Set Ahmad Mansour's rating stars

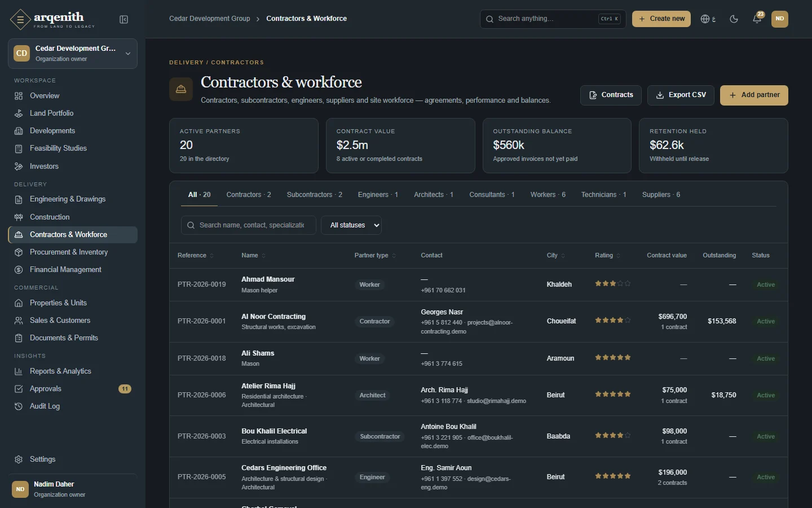[612, 284]
